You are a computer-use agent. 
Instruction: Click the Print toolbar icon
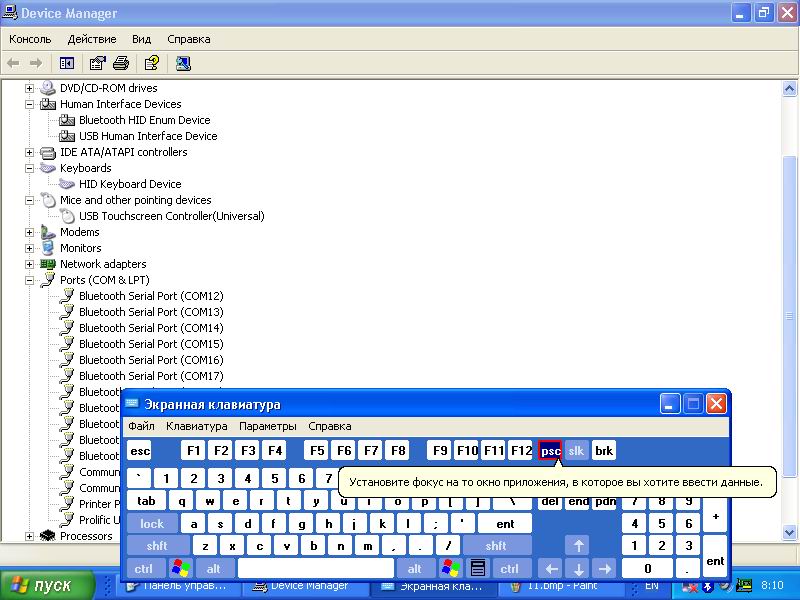point(121,63)
